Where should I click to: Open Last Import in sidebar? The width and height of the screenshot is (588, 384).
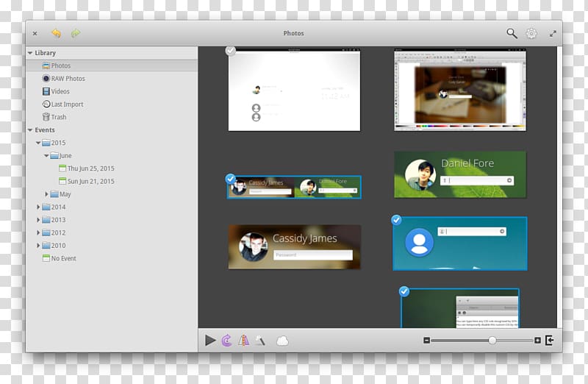point(112,104)
